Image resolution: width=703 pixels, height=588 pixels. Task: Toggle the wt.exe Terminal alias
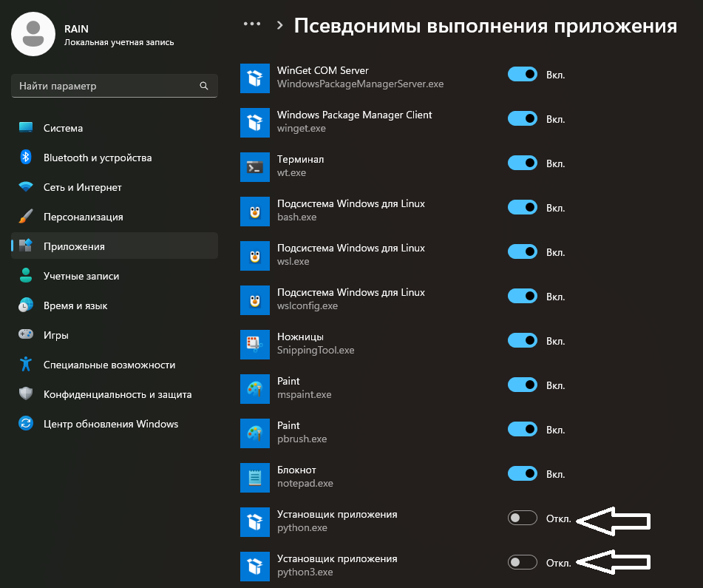[523, 163]
